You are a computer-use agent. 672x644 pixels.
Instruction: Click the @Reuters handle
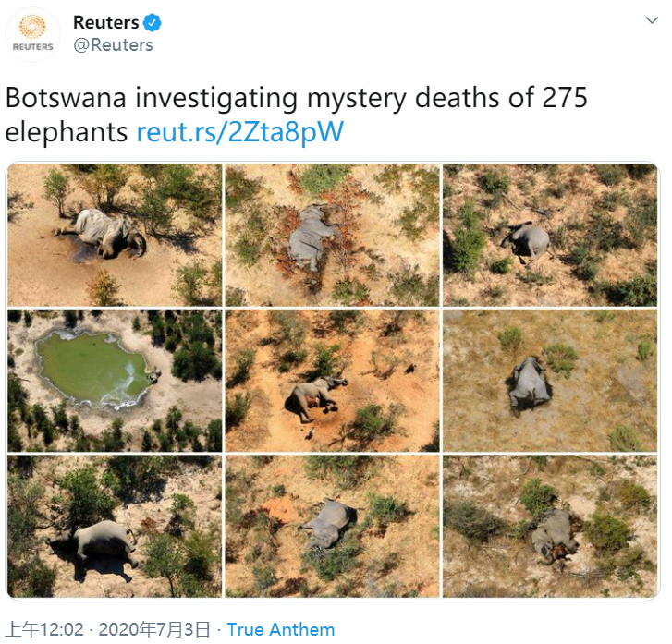(113, 44)
